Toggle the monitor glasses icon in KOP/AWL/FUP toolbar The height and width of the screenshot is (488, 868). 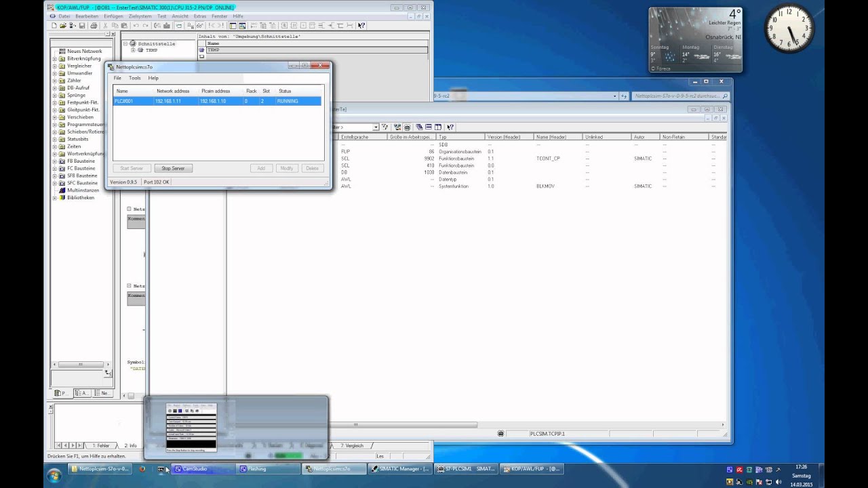[200, 26]
